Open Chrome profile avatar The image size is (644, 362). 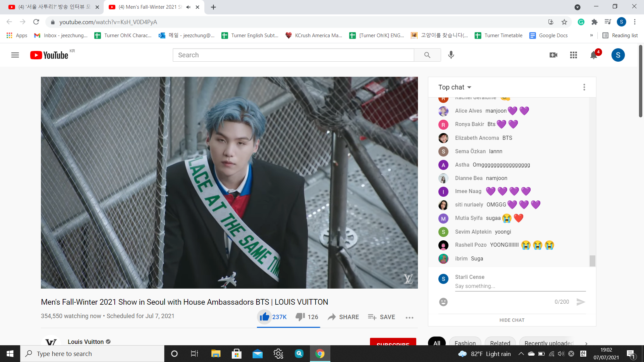[622, 22]
